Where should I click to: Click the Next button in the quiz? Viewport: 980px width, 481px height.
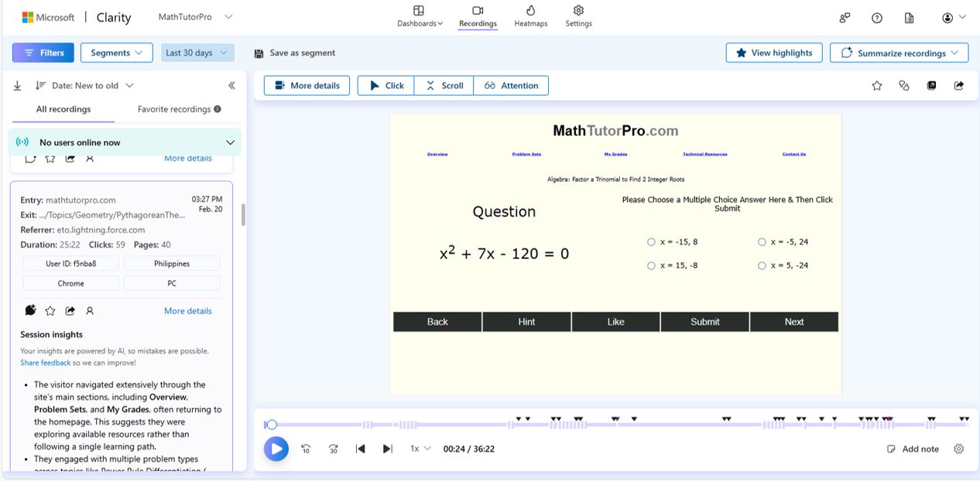(x=794, y=322)
